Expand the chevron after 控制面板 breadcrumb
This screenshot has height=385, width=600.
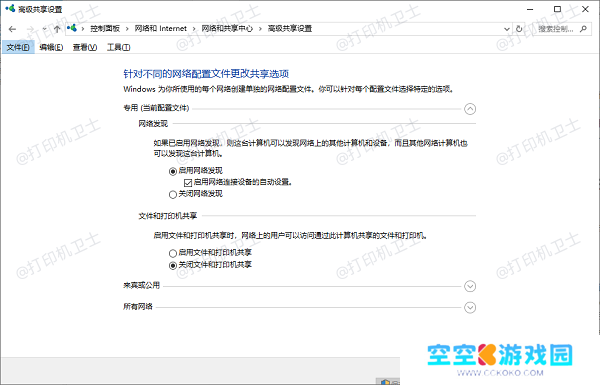127,29
